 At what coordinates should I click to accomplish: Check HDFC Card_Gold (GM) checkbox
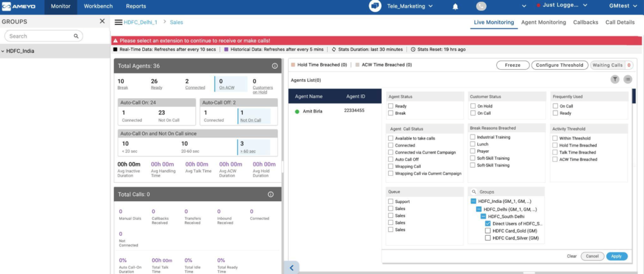click(x=487, y=231)
